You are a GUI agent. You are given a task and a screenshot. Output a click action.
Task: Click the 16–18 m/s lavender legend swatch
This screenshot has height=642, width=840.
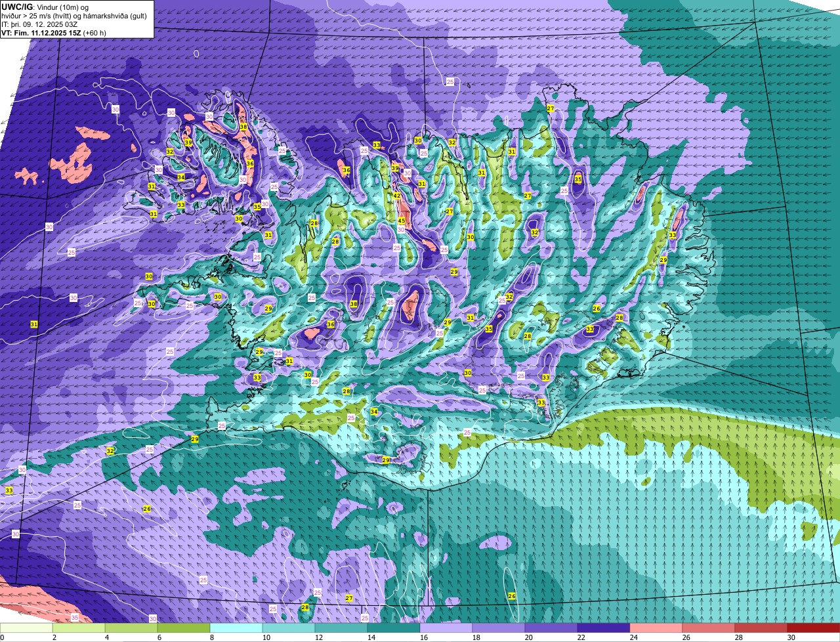[x=446, y=628]
